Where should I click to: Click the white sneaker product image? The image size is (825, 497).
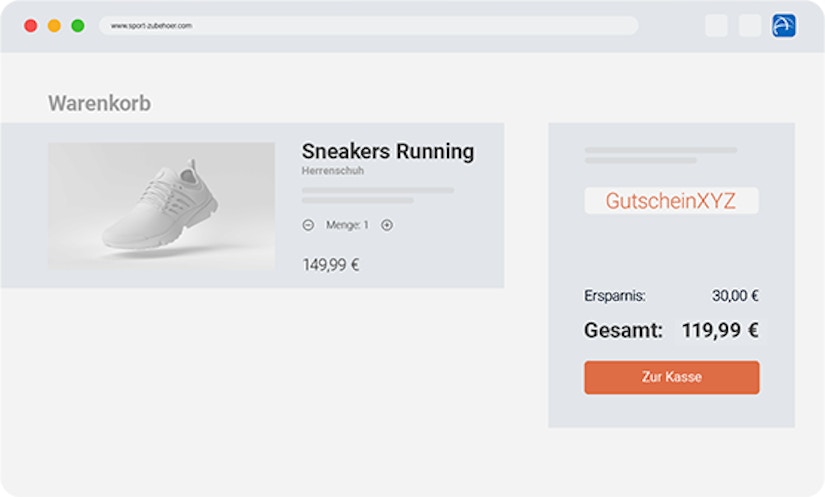(x=162, y=206)
